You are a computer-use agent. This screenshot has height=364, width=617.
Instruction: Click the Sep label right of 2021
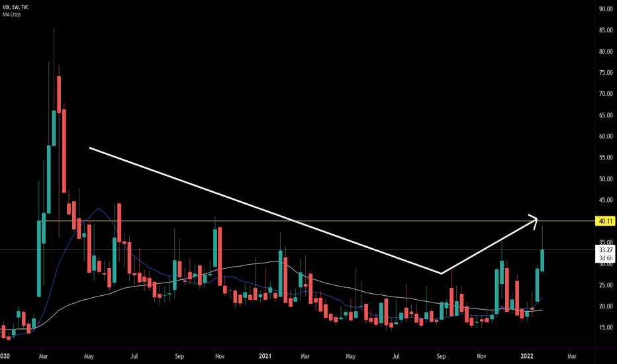coord(441,356)
